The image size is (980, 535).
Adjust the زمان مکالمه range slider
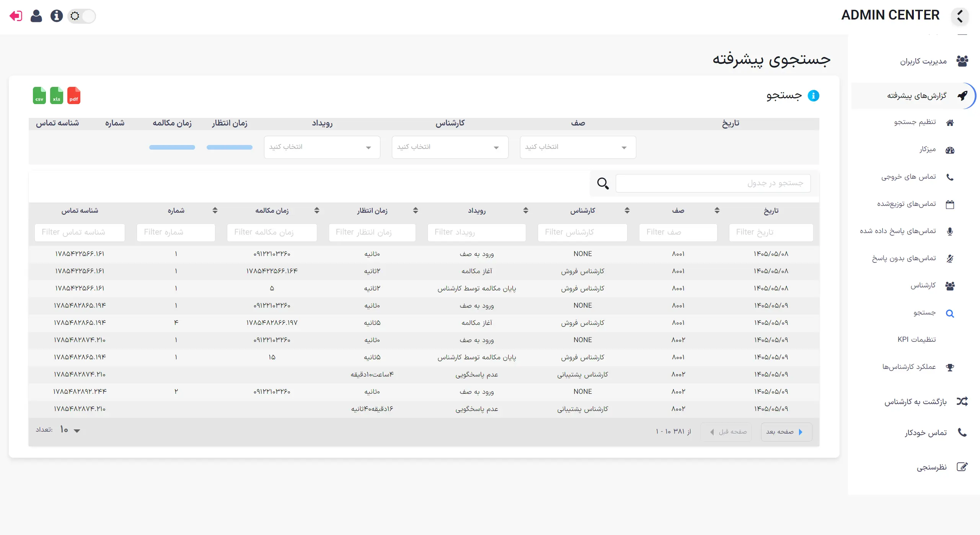point(172,147)
